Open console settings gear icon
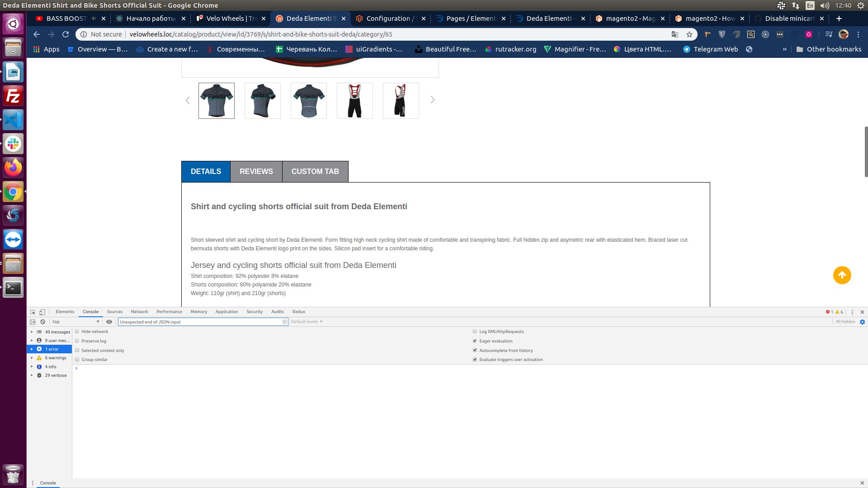The image size is (868, 488). coord(862,322)
